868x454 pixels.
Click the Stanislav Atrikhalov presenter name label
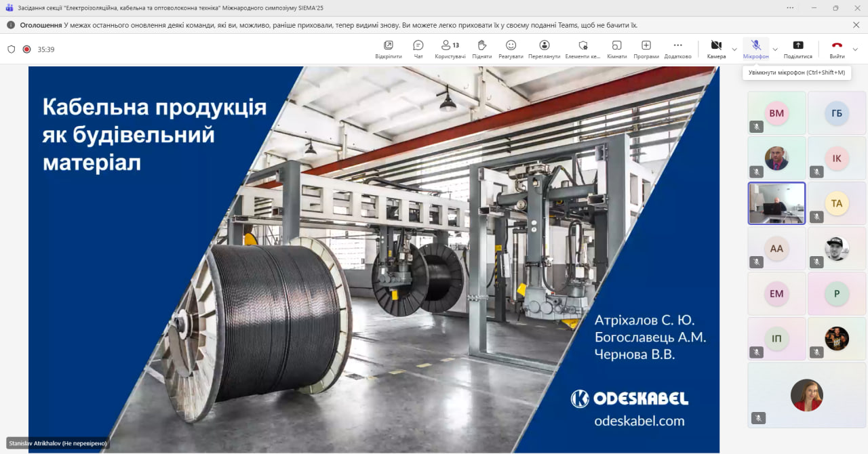[58, 443]
